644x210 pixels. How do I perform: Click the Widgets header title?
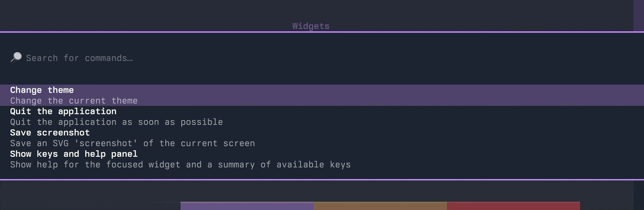click(311, 26)
